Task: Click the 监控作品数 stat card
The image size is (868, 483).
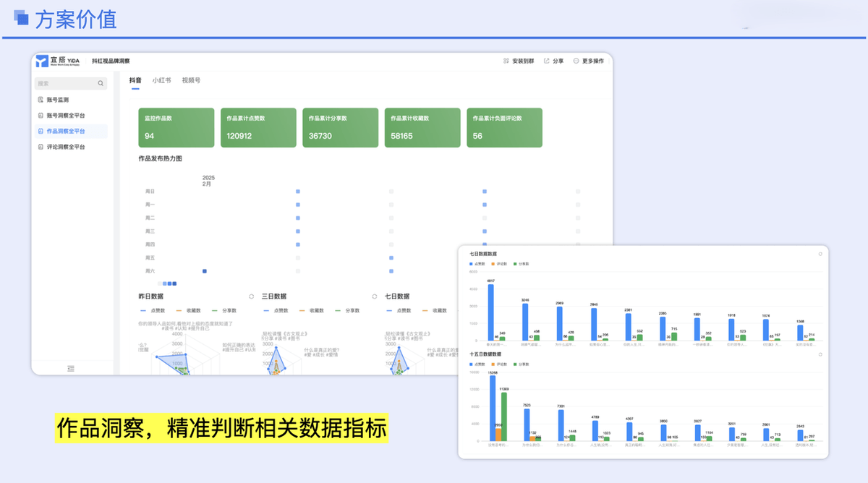Action: click(x=176, y=127)
